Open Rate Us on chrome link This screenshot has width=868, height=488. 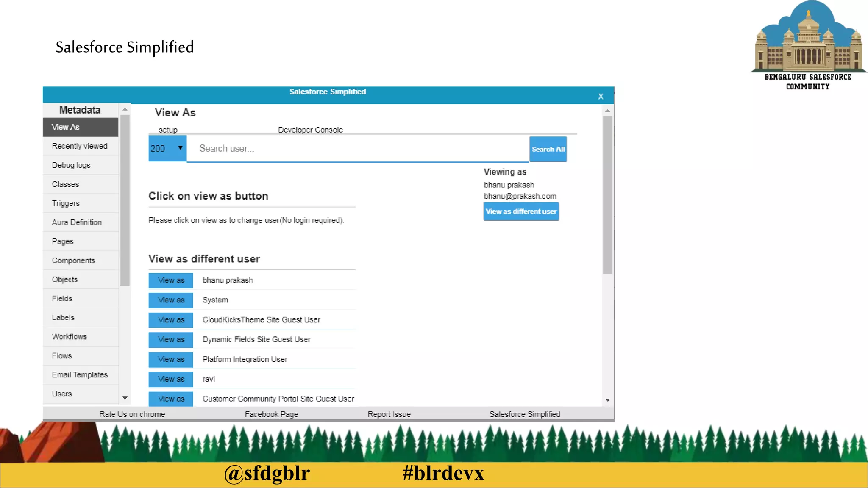point(132,414)
